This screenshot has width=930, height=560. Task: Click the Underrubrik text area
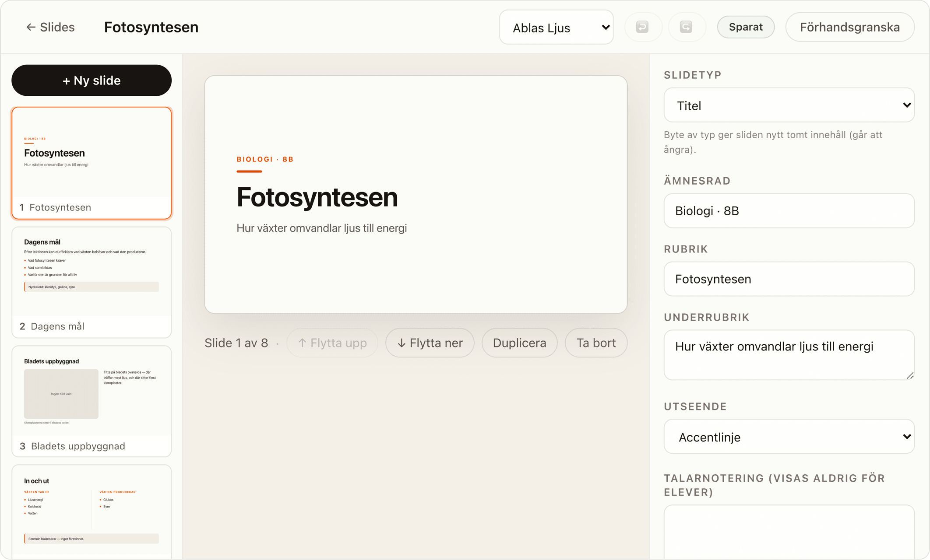click(x=789, y=355)
